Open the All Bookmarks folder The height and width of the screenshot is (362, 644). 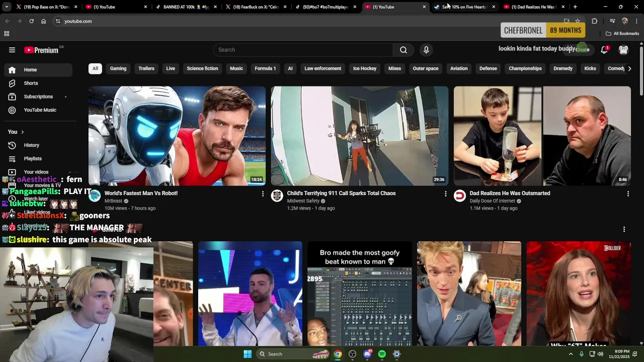[x=622, y=34]
